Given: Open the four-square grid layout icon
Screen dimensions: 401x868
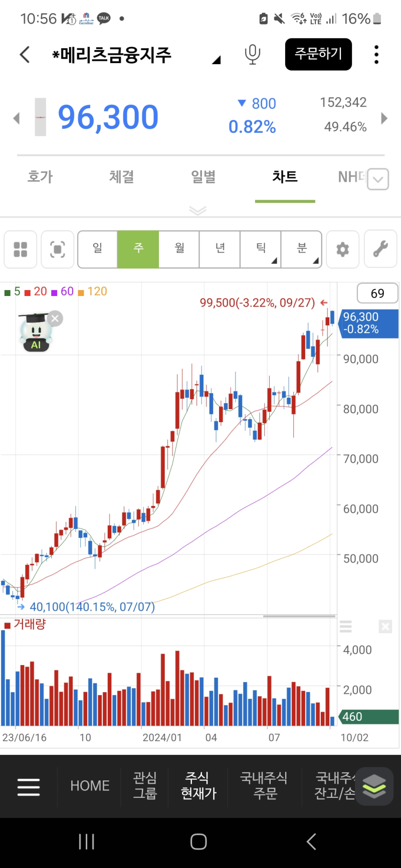Looking at the screenshot, I should pyautogui.click(x=21, y=249).
